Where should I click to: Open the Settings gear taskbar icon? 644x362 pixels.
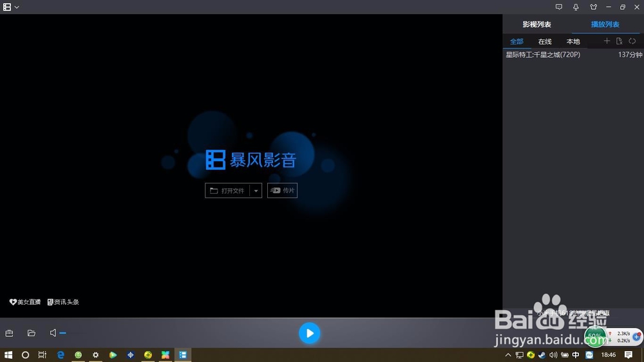tap(96, 355)
